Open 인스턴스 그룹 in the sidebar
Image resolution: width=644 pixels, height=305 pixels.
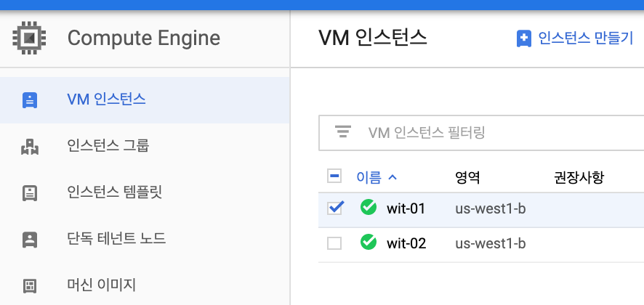click(x=145, y=146)
